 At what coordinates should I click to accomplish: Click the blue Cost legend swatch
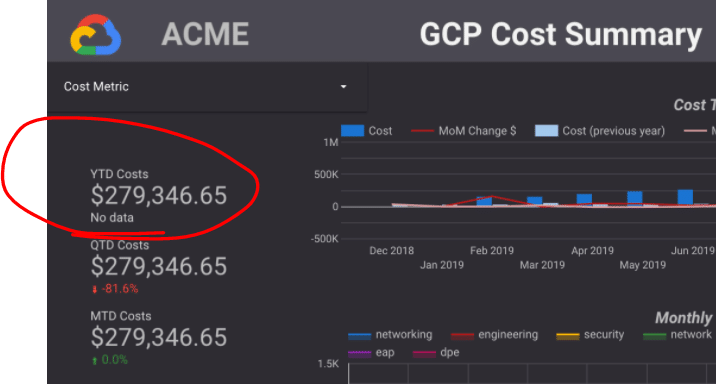click(353, 131)
